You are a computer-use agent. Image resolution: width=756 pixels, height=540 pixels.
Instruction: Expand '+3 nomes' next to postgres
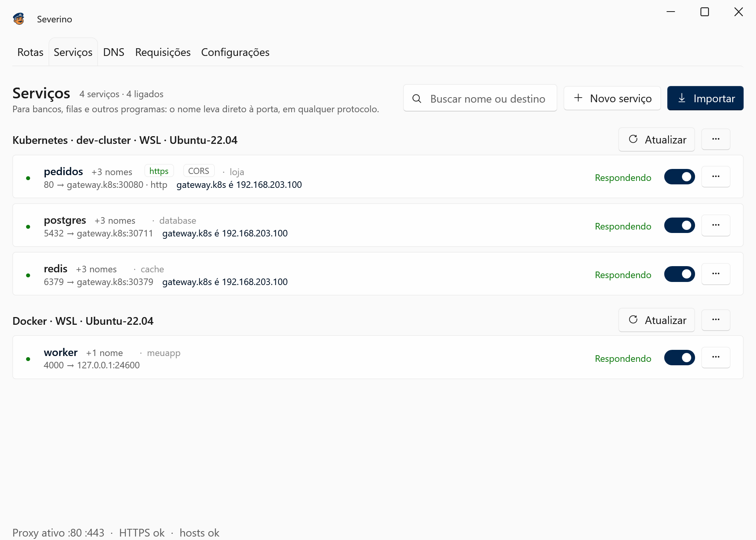(x=115, y=221)
